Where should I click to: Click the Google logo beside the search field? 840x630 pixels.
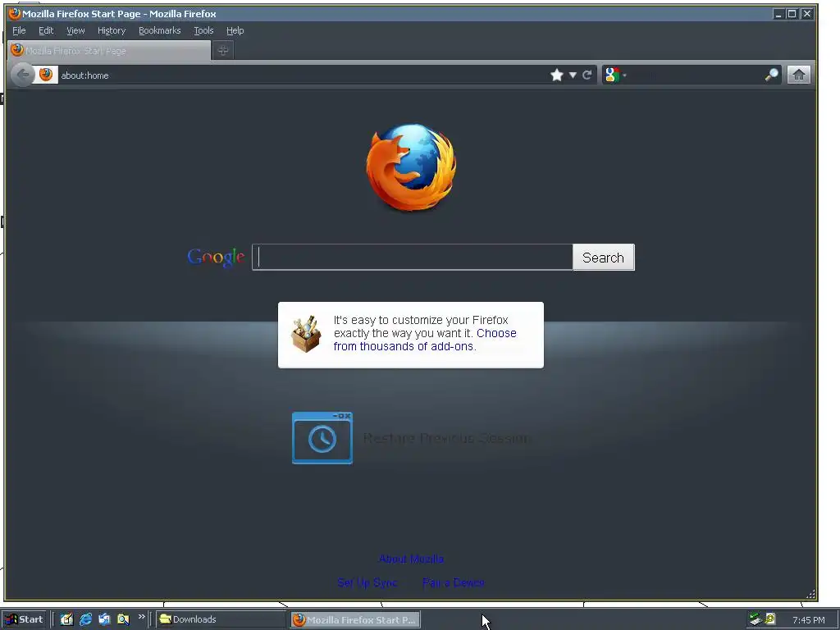216,258
